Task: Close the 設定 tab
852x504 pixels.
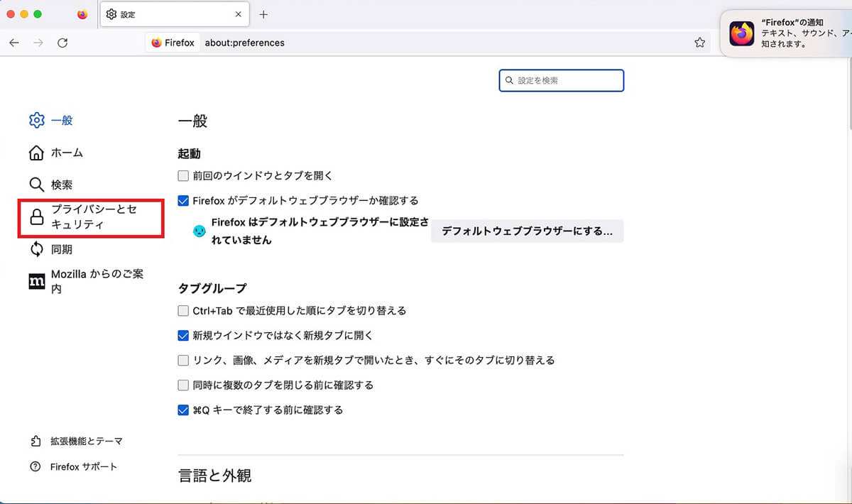Action: click(239, 14)
